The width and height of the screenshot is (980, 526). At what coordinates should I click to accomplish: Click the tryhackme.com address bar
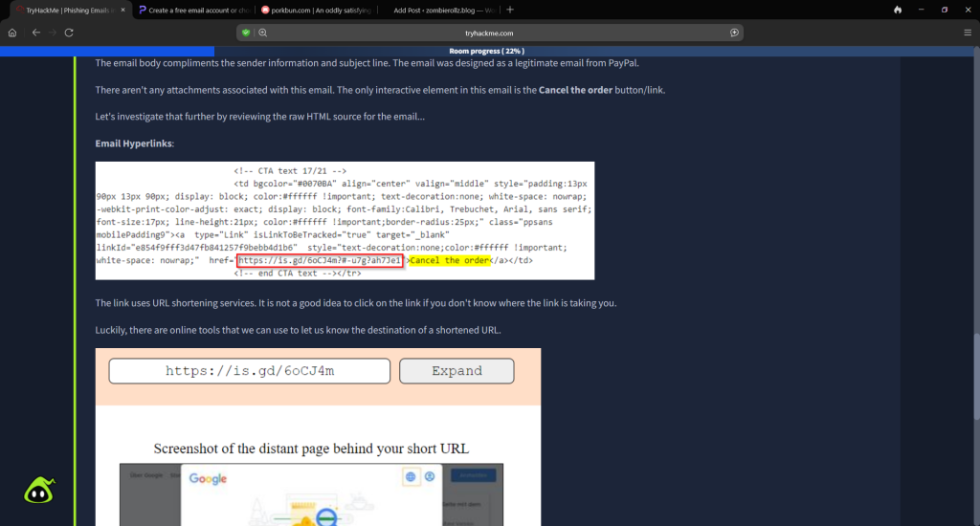pos(489,32)
